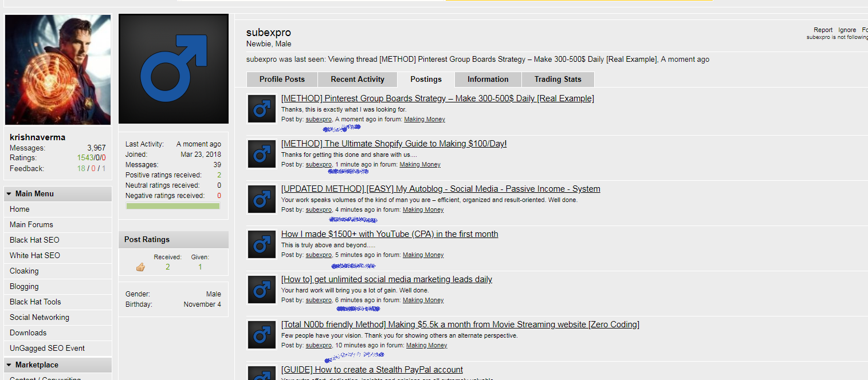Switch to Profile Posts tab
The image size is (868, 380).
tap(282, 80)
